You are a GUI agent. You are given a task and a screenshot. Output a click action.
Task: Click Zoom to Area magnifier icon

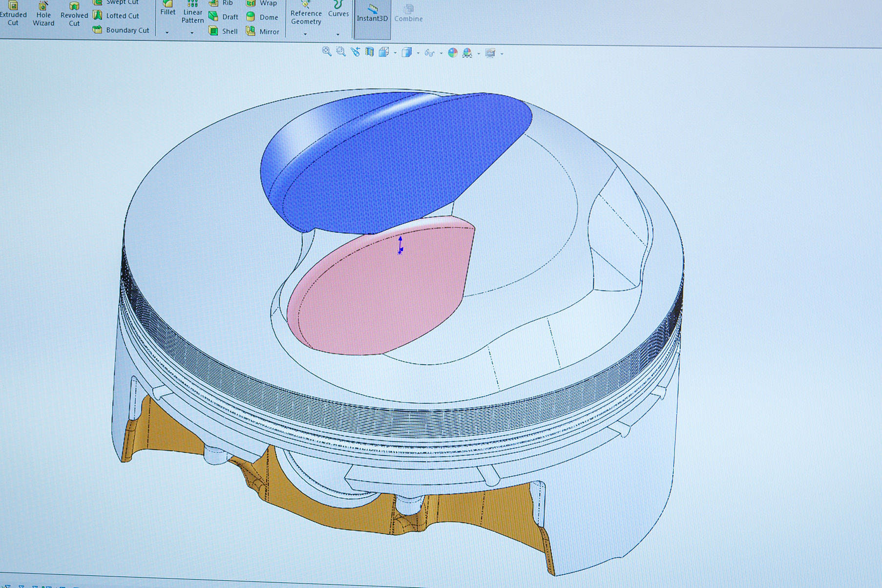[x=341, y=51]
